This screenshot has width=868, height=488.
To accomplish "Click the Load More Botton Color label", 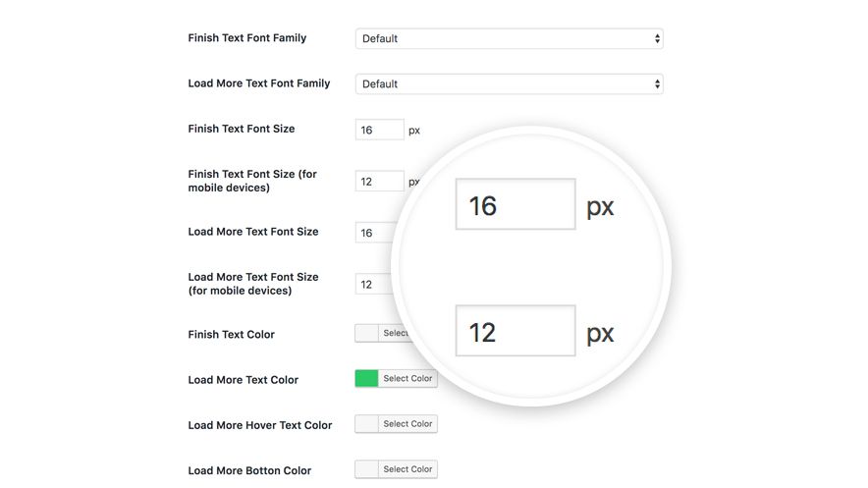I will 249,470.
